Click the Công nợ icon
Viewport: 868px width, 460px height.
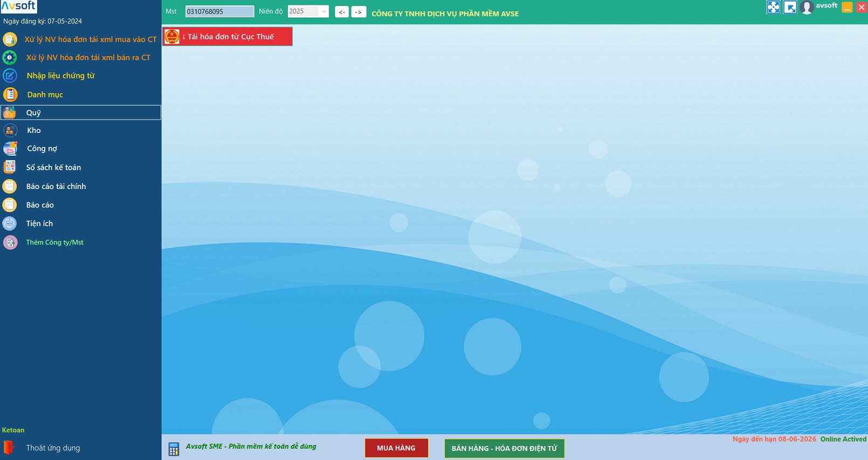tap(10, 149)
